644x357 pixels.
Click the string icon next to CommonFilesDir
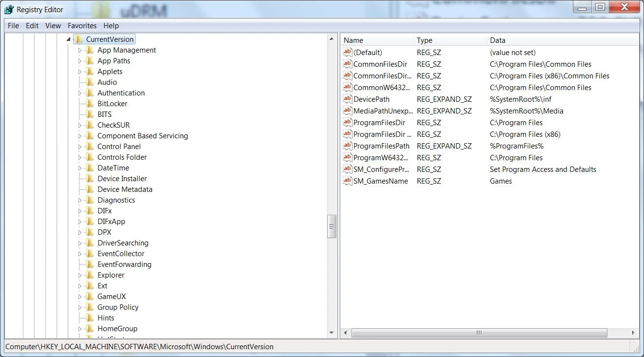click(x=347, y=64)
